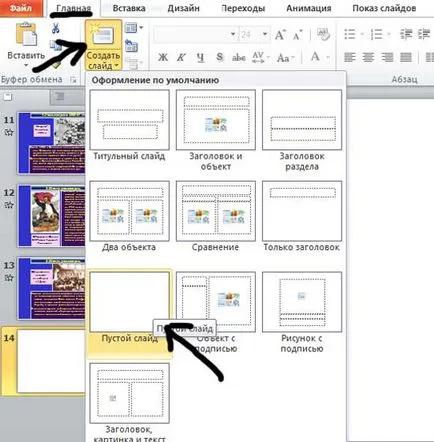
Task: Open the Анимация ribbon tab
Action: tap(309, 8)
